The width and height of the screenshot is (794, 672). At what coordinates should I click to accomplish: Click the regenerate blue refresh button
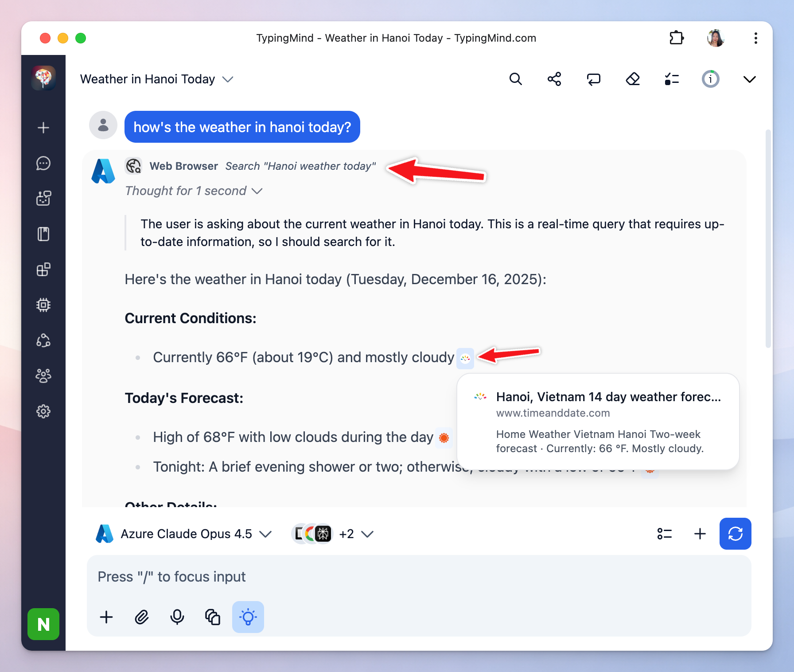736,534
